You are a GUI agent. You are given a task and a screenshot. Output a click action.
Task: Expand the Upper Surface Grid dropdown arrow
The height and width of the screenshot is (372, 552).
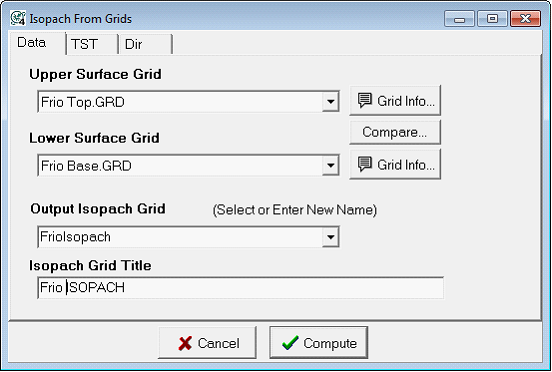(x=330, y=102)
